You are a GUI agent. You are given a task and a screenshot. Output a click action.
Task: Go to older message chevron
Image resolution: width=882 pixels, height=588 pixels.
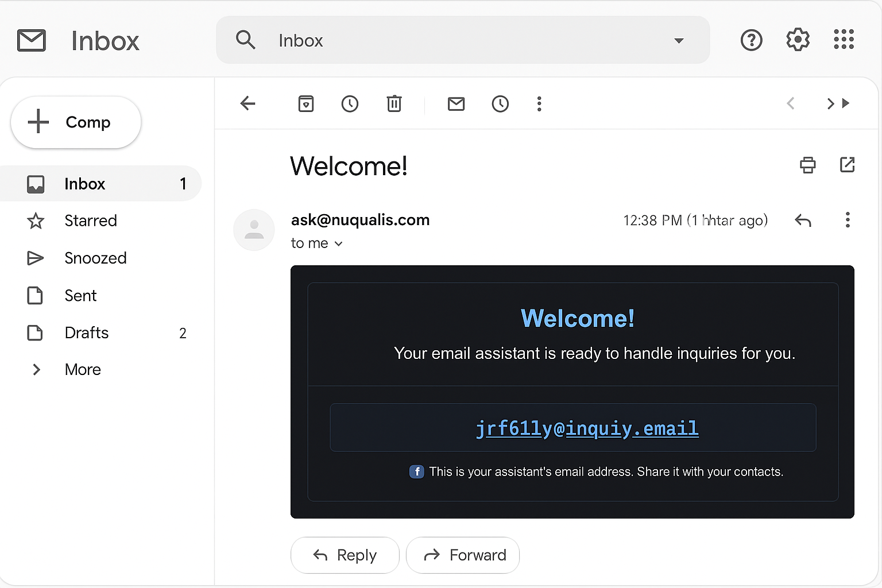(x=830, y=103)
